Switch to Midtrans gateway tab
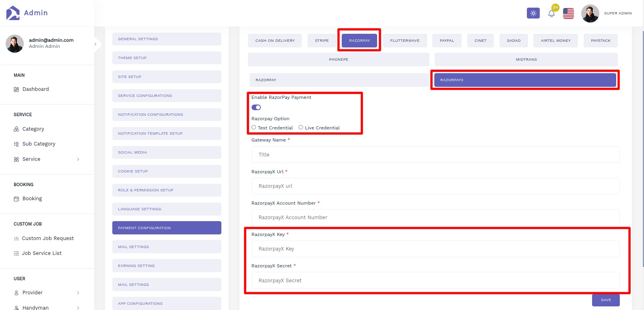This screenshot has width=644, height=310. [x=526, y=60]
